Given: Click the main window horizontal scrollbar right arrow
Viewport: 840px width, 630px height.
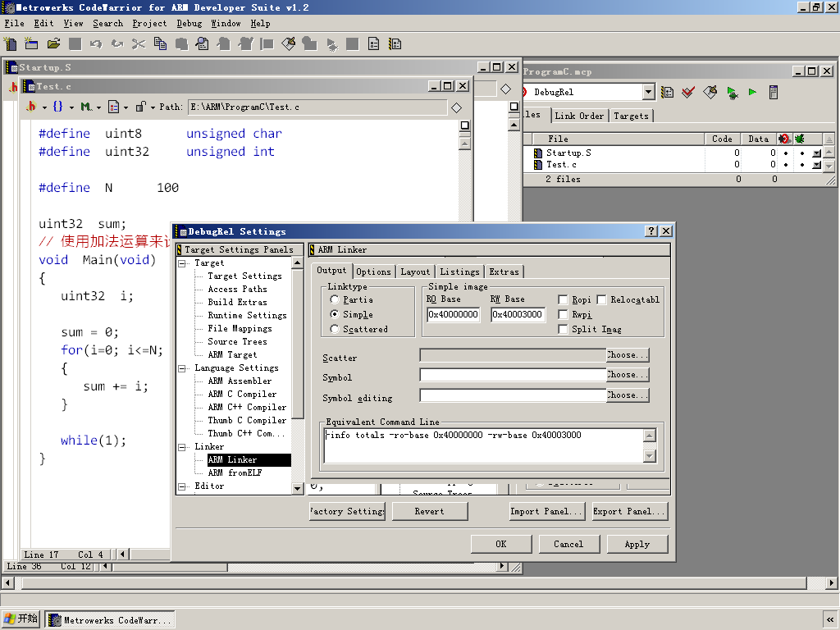Looking at the screenshot, I should click(x=832, y=582).
